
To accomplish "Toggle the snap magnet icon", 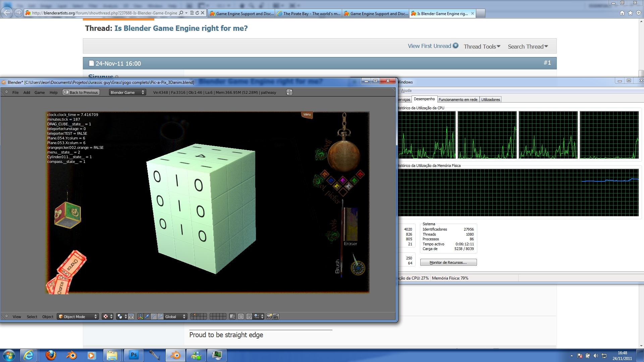I will [x=249, y=316].
